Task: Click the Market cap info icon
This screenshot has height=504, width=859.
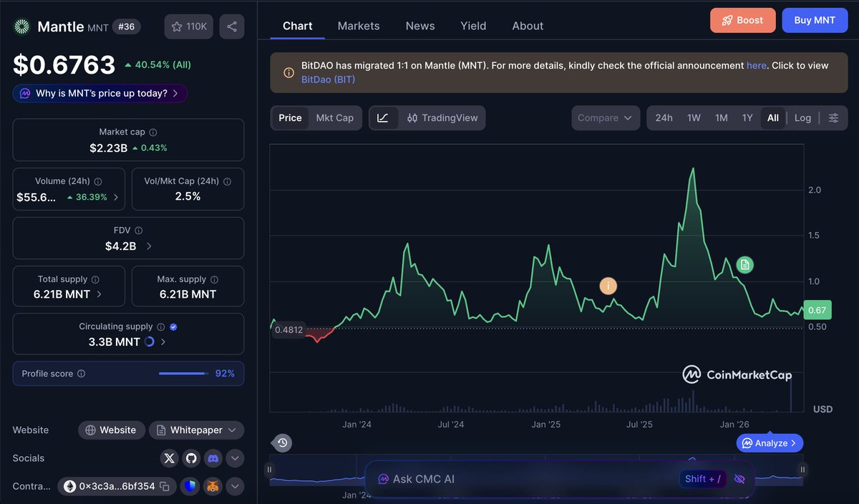Action: pos(153,132)
